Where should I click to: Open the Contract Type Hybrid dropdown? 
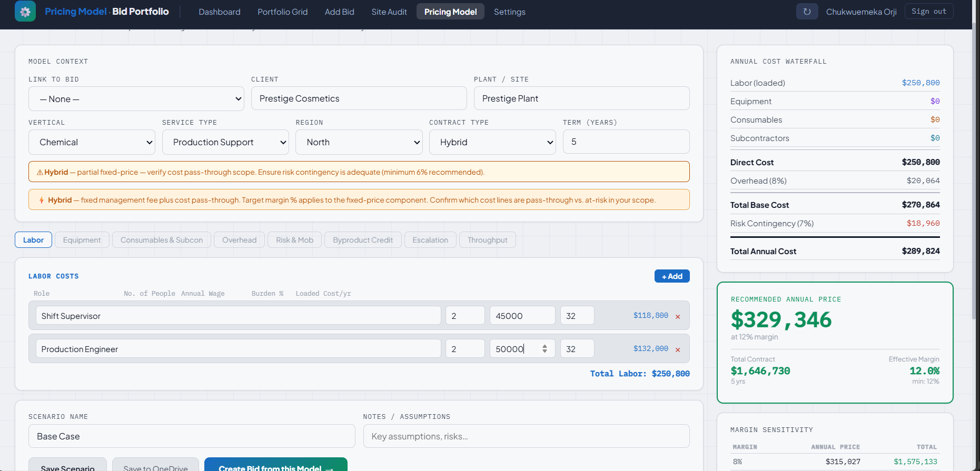tap(492, 142)
